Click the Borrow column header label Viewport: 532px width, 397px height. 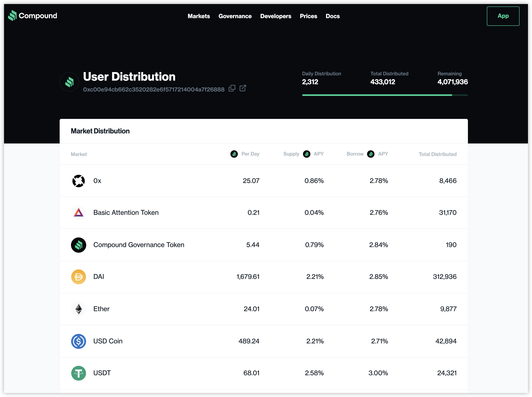[x=355, y=154]
